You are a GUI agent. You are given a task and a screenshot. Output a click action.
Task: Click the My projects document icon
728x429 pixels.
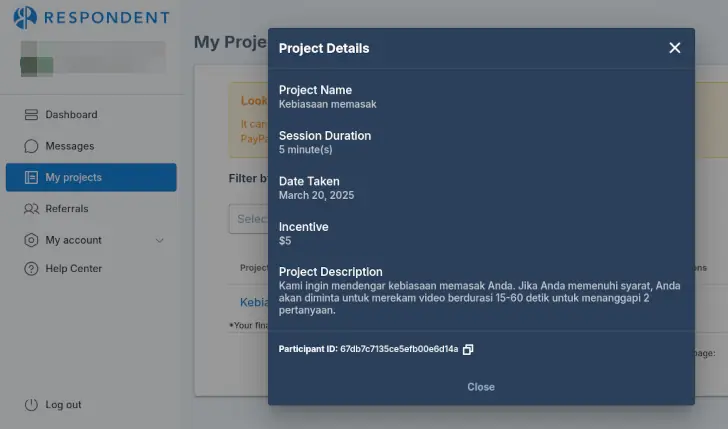point(31,177)
